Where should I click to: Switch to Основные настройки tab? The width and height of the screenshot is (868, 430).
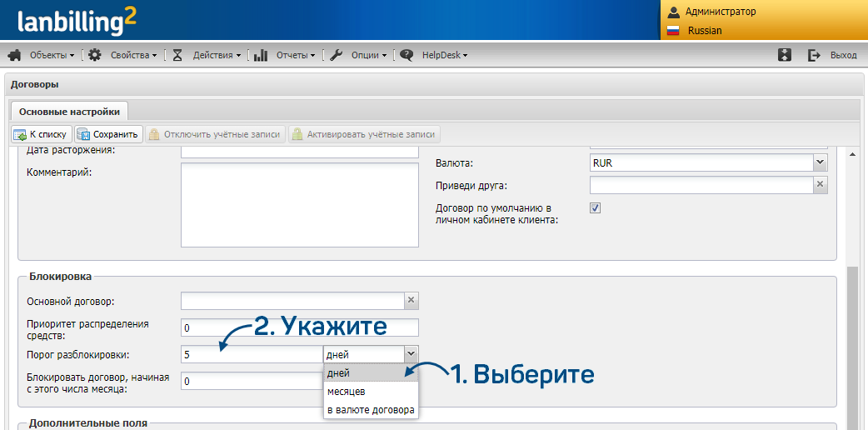click(x=69, y=112)
